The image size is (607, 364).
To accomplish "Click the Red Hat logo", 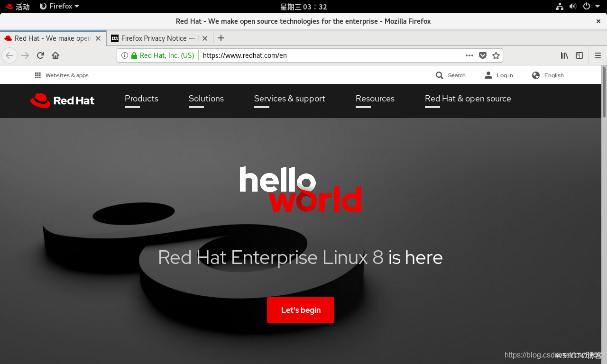I will coord(63,100).
